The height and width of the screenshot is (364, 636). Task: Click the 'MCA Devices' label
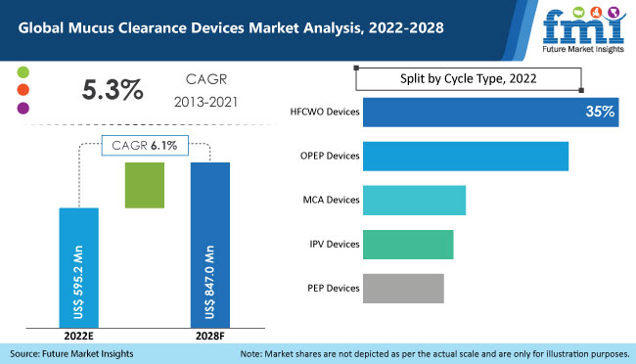[331, 200]
